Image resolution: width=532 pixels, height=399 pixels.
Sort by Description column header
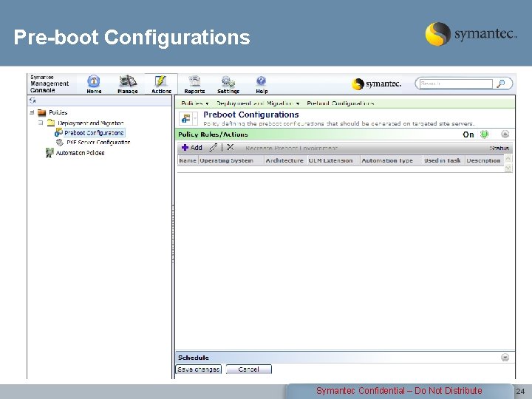(483, 160)
